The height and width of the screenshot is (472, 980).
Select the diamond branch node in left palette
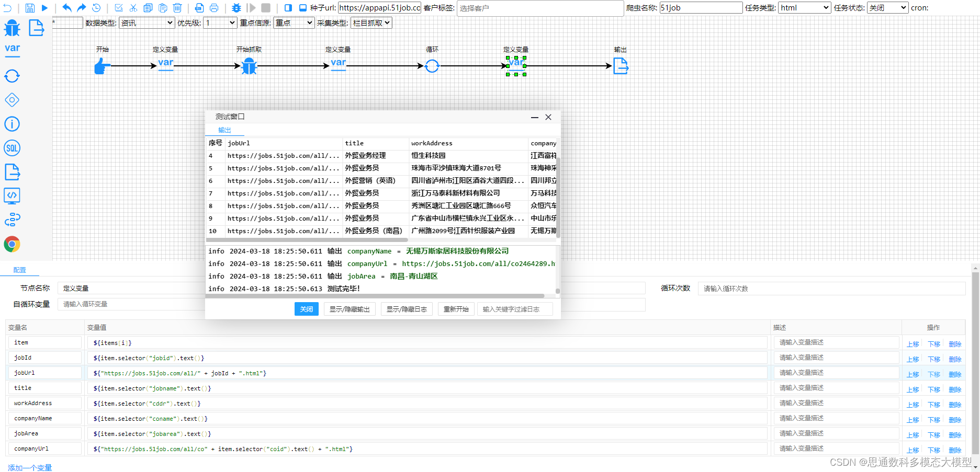click(x=12, y=100)
